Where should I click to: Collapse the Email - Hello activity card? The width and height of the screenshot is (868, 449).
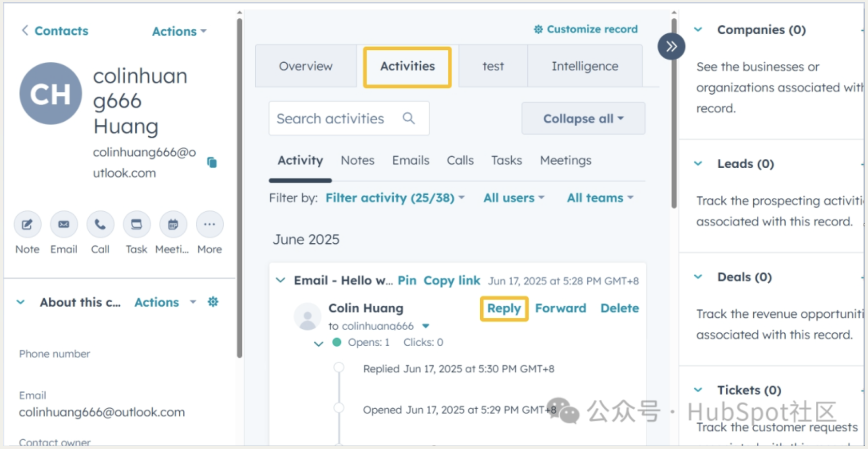point(280,280)
